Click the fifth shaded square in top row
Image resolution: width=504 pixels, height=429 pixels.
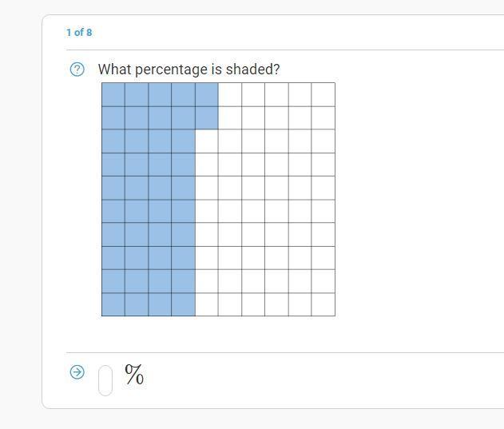(x=207, y=94)
